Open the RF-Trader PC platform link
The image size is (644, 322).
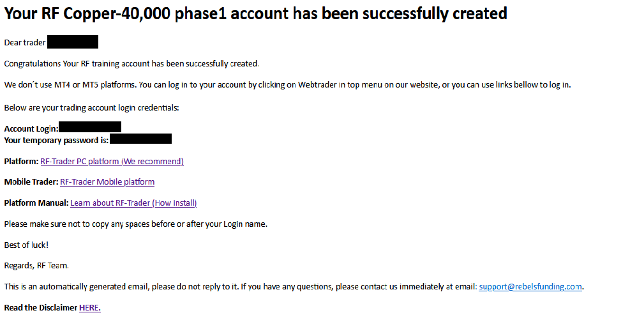click(x=112, y=161)
